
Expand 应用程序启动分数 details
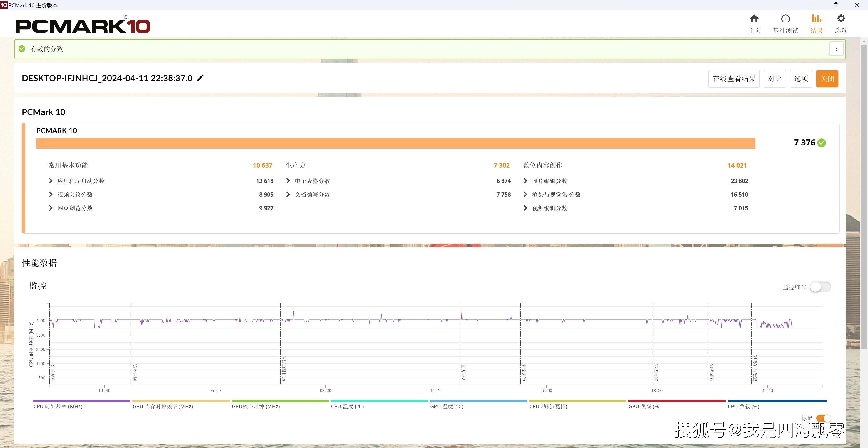[x=51, y=181]
